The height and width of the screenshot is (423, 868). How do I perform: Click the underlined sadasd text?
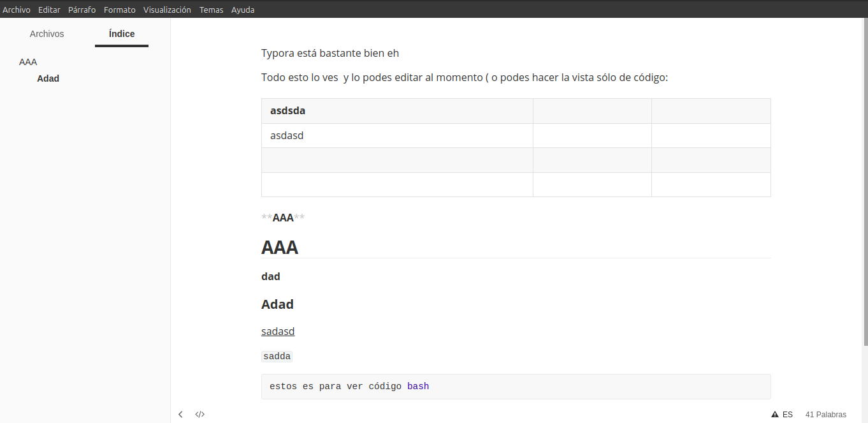(278, 331)
